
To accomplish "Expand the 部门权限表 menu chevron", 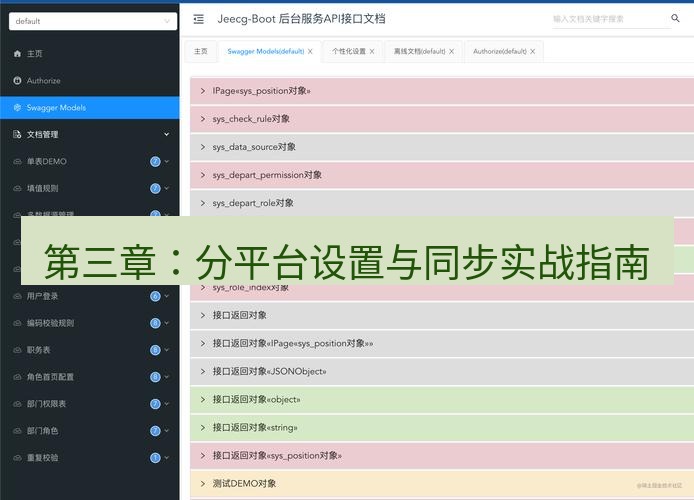I will (167, 404).
